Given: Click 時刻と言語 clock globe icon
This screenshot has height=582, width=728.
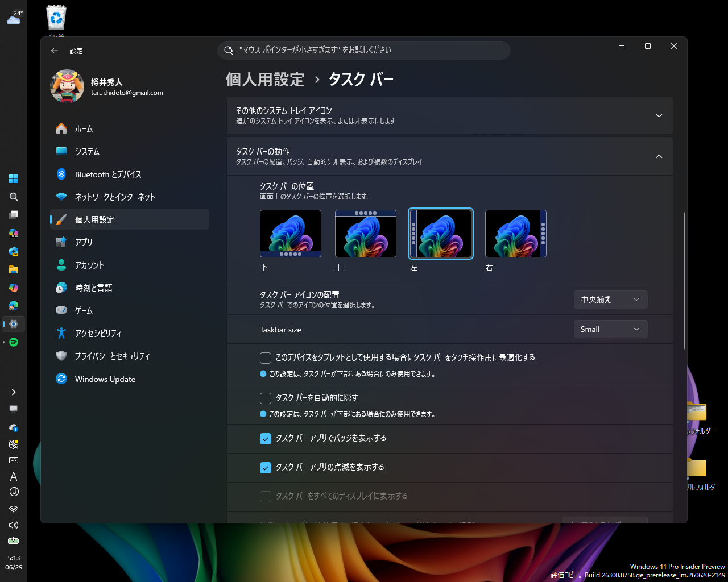Looking at the screenshot, I should coord(61,288).
